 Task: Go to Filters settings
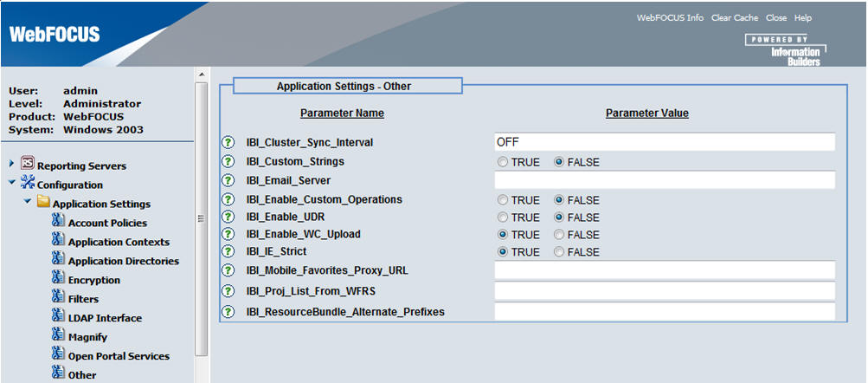click(83, 299)
